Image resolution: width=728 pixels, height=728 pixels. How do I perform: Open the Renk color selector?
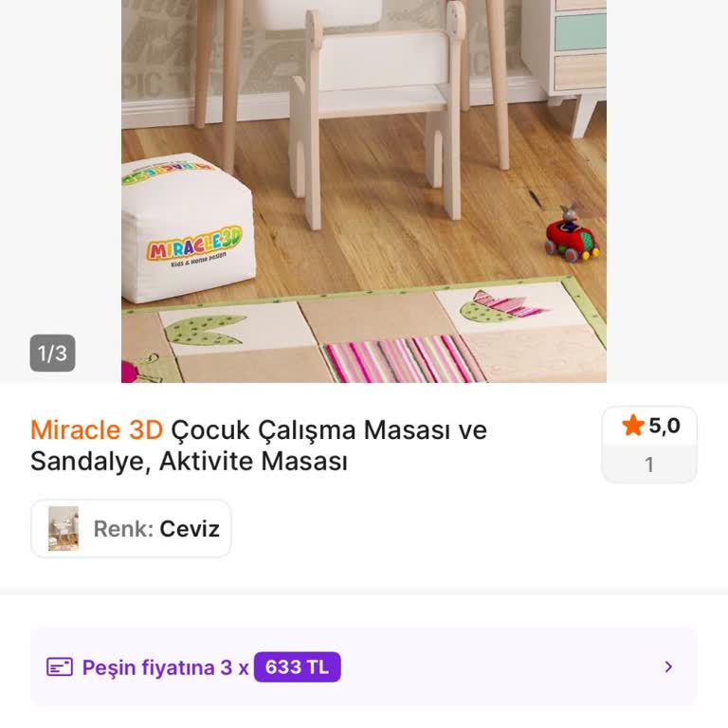click(131, 528)
